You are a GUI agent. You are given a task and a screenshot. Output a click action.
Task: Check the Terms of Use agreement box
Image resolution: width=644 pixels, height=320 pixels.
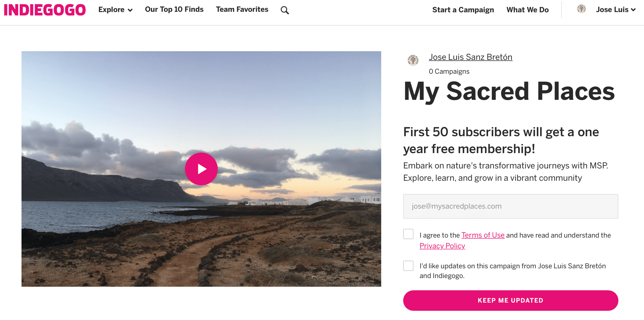coord(408,234)
